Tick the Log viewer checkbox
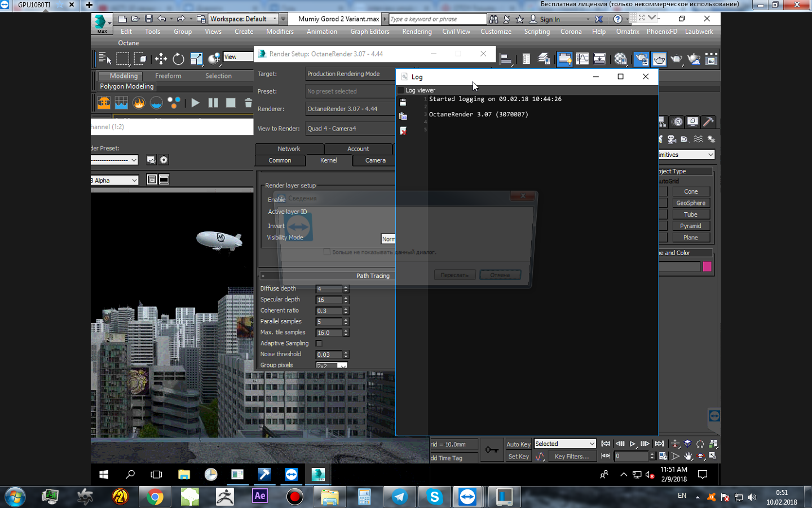The width and height of the screenshot is (812, 508). click(x=401, y=90)
